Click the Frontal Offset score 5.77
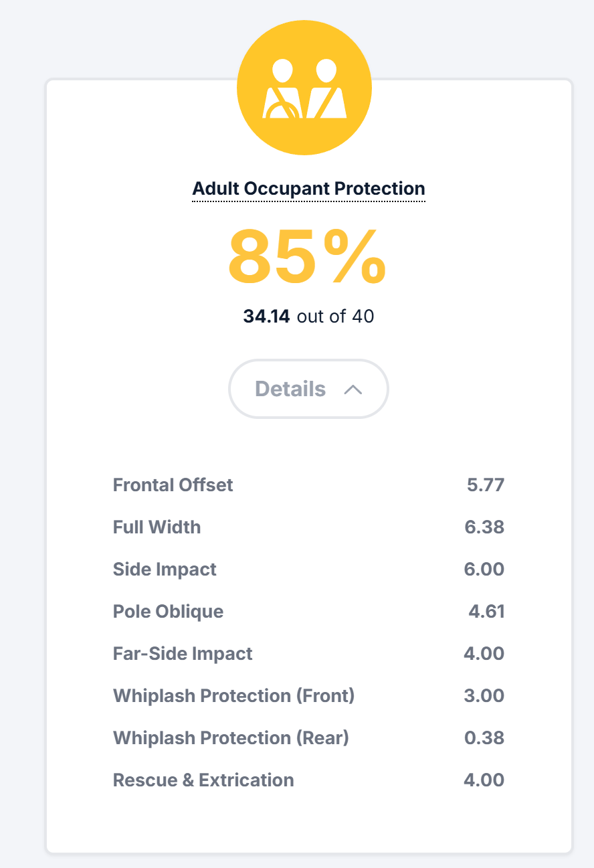This screenshot has height=868, width=594. point(486,485)
